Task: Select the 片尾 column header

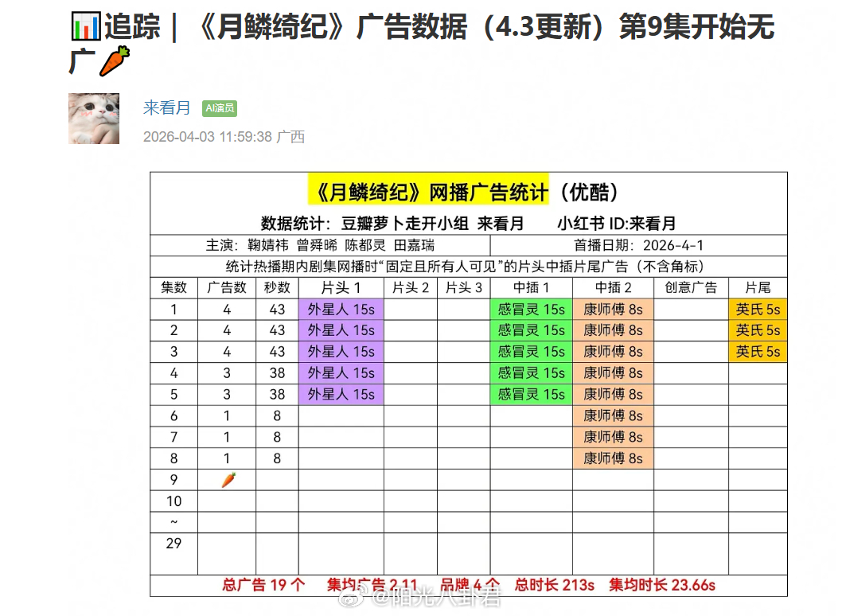Action: coord(758,287)
